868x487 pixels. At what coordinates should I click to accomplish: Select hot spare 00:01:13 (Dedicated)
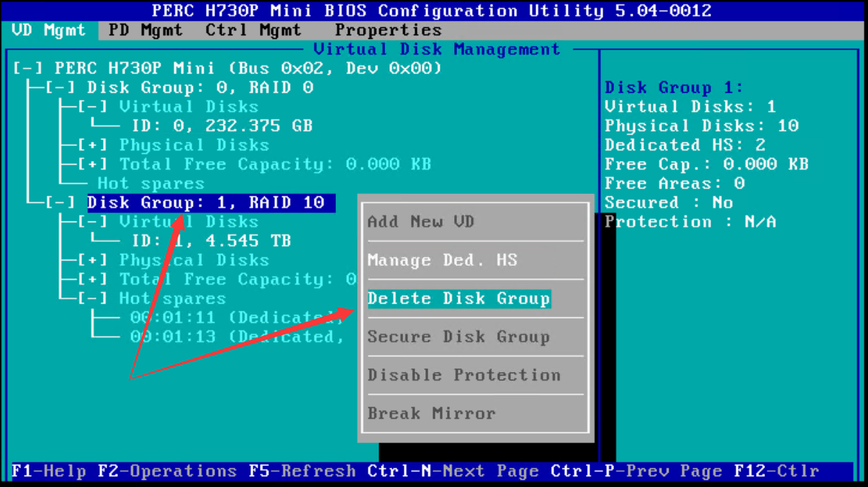(237, 337)
